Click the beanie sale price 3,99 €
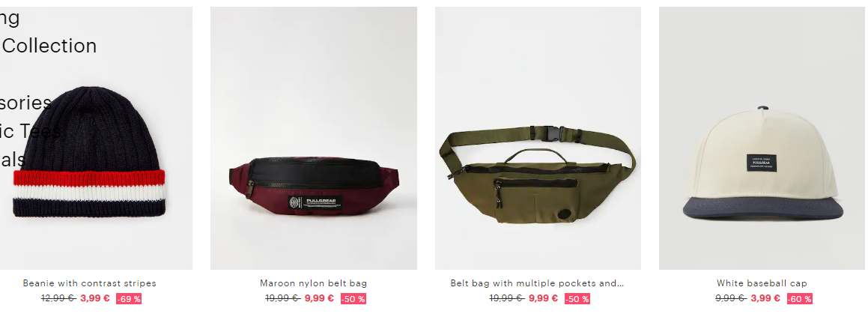 (94, 298)
